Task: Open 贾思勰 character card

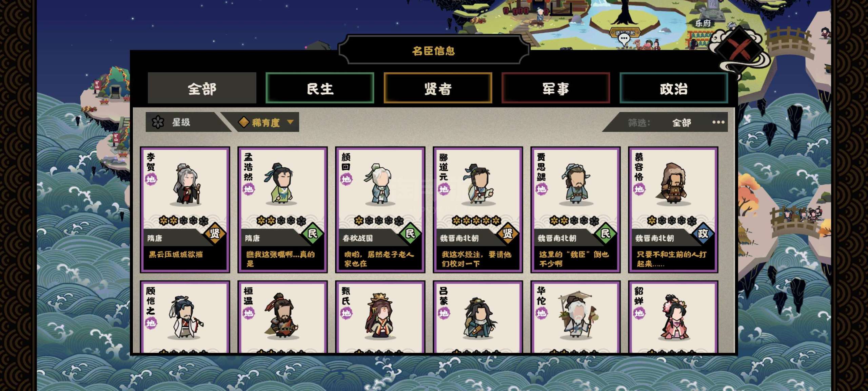Action: point(575,209)
